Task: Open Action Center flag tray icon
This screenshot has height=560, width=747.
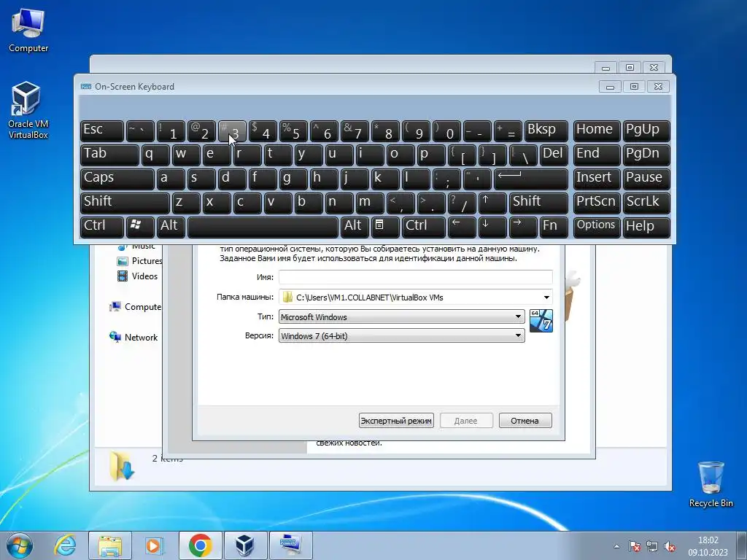Action: click(x=634, y=546)
